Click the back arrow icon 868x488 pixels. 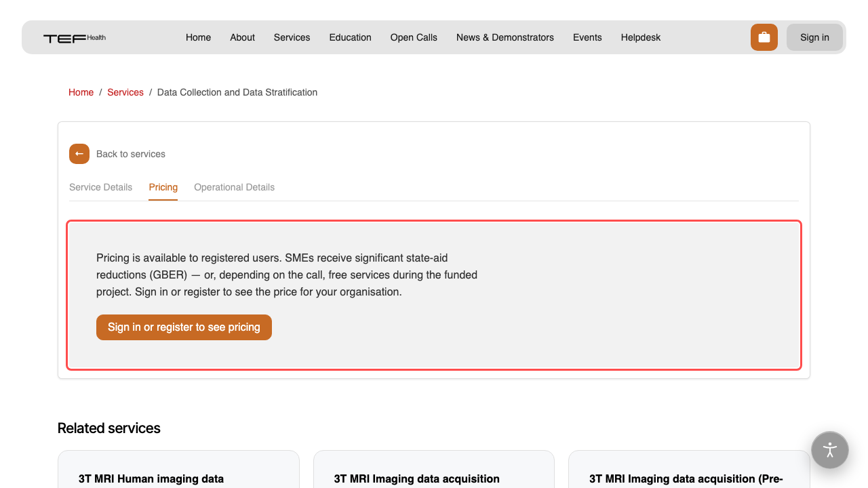(x=79, y=154)
